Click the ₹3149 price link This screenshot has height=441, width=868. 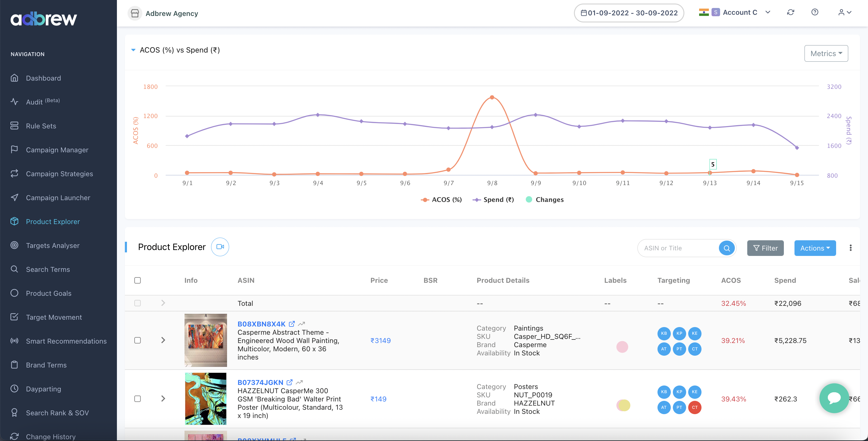(381, 341)
